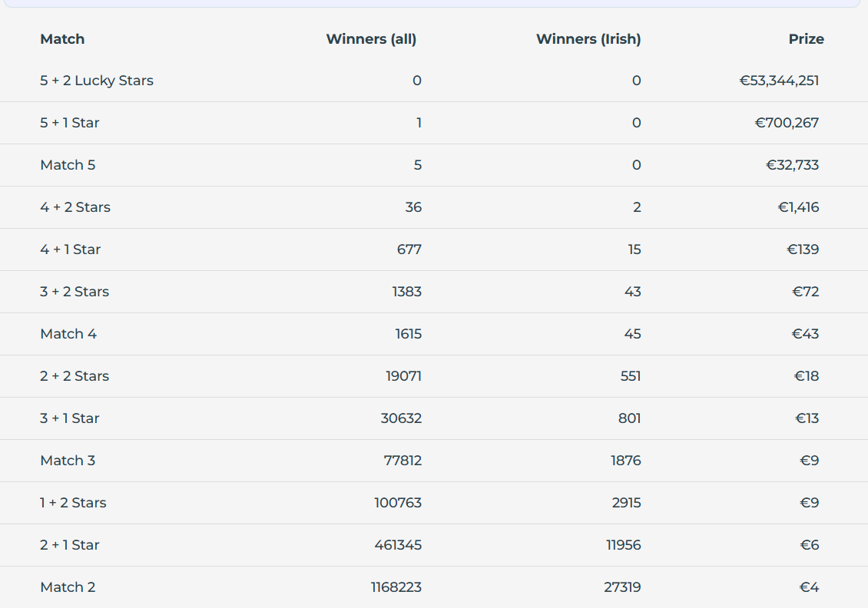Select the Match 5 row label
868x608 pixels.
click(x=68, y=165)
